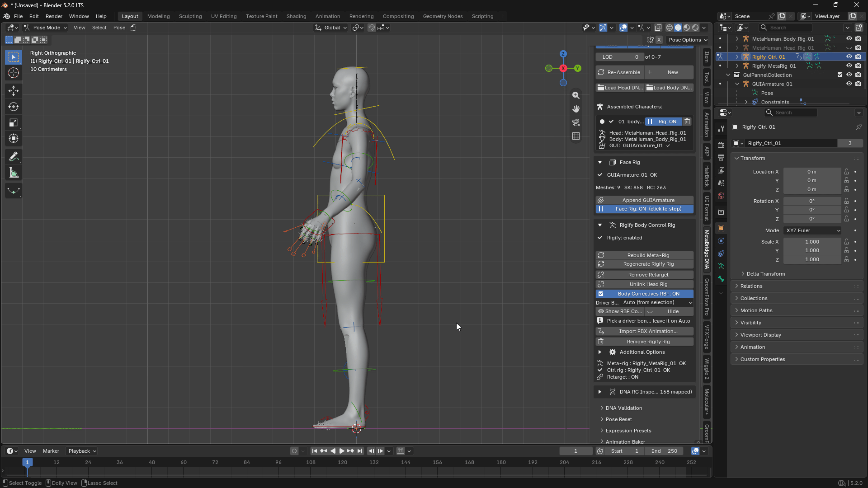Expand Rigify_MetaRig_01 in outliner
This screenshot has width=868, height=488.
point(737,66)
